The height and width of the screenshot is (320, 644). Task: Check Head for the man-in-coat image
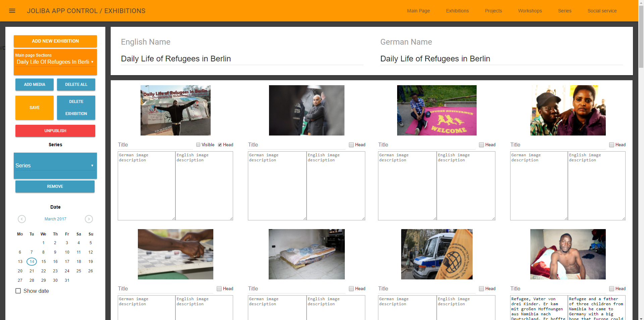351,145
